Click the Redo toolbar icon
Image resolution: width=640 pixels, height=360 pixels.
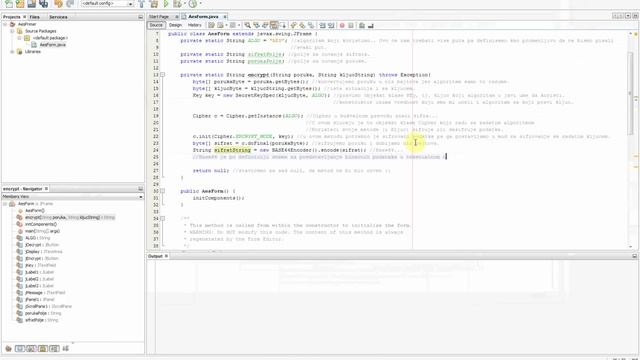point(70,4)
